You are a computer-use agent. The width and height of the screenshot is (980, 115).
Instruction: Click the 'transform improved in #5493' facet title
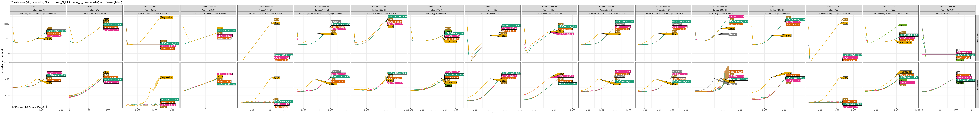click(777, 13)
